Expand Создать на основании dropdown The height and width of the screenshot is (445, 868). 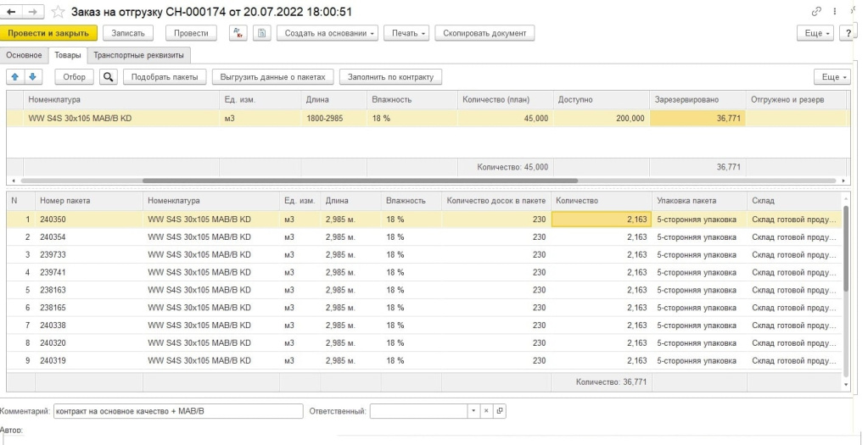328,33
